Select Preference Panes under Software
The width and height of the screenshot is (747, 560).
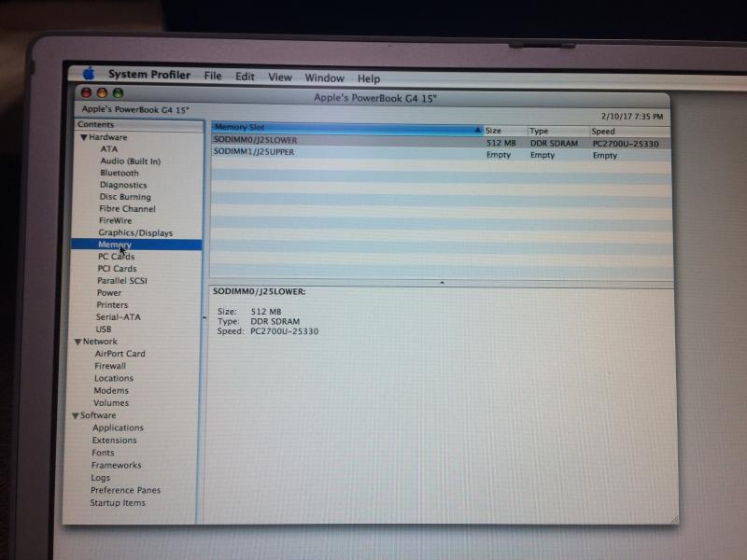pos(125,490)
